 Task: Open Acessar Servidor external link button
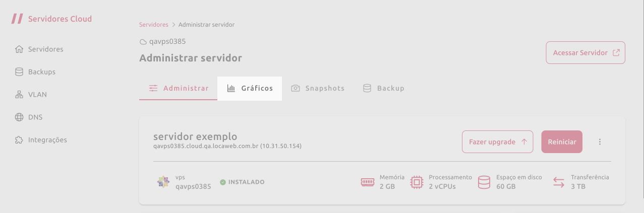[x=586, y=52]
